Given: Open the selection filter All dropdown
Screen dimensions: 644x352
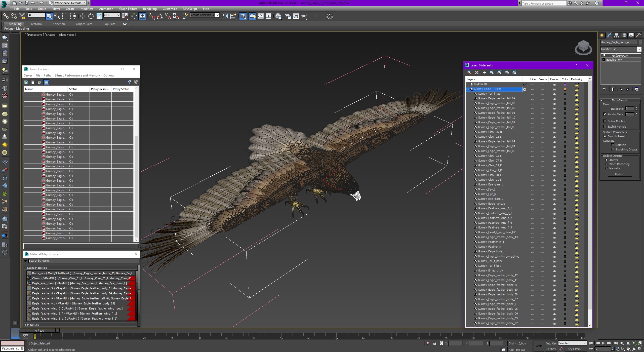Looking at the screenshot, I should 36,15.
